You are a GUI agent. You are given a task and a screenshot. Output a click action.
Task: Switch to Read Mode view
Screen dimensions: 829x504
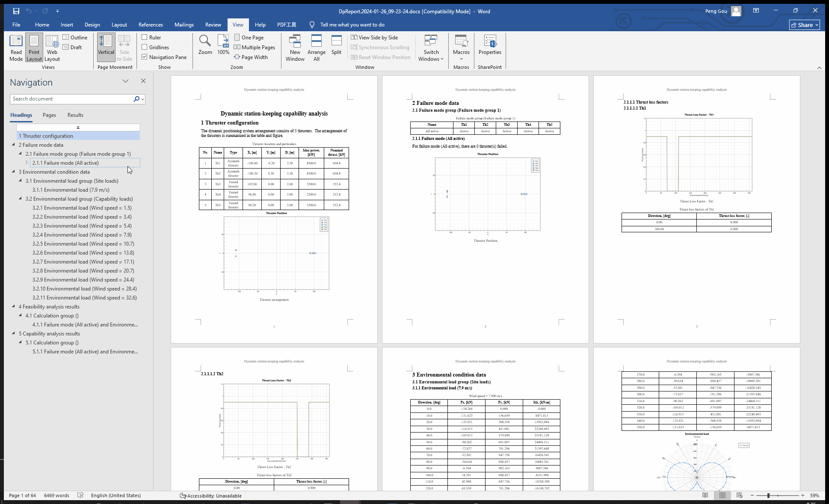point(16,48)
